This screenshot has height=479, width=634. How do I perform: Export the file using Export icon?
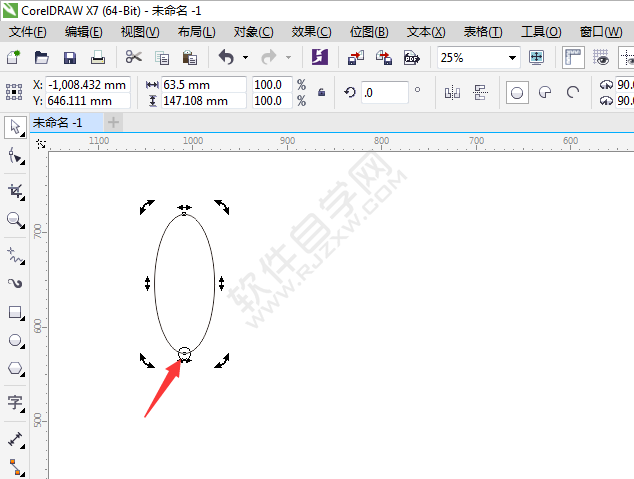tap(384, 57)
